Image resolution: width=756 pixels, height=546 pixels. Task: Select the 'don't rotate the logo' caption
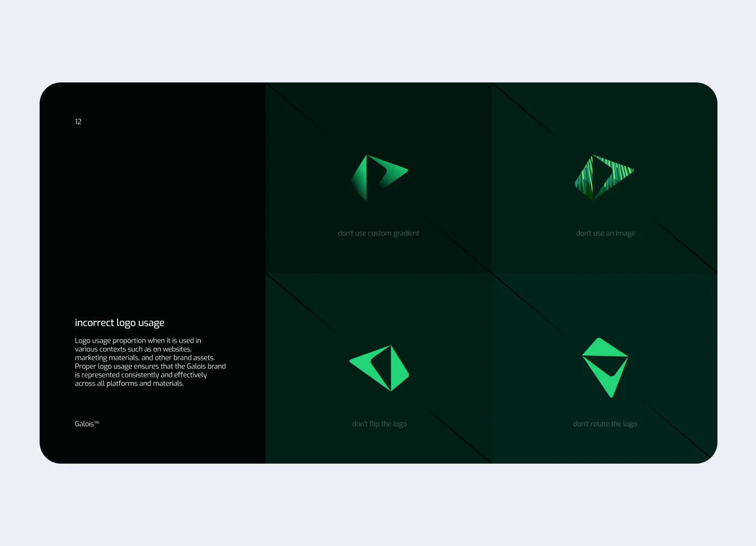click(x=605, y=424)
